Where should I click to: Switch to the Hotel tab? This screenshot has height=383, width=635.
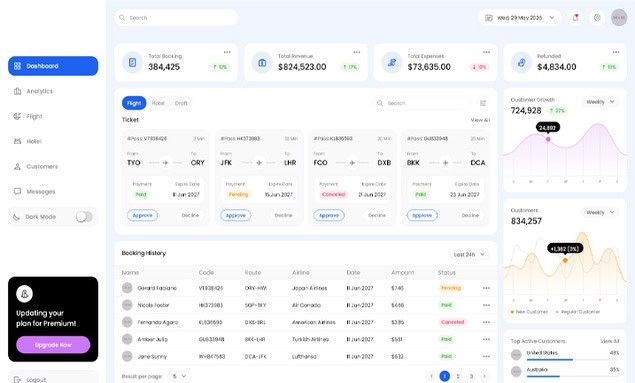[x=158, y=103]
